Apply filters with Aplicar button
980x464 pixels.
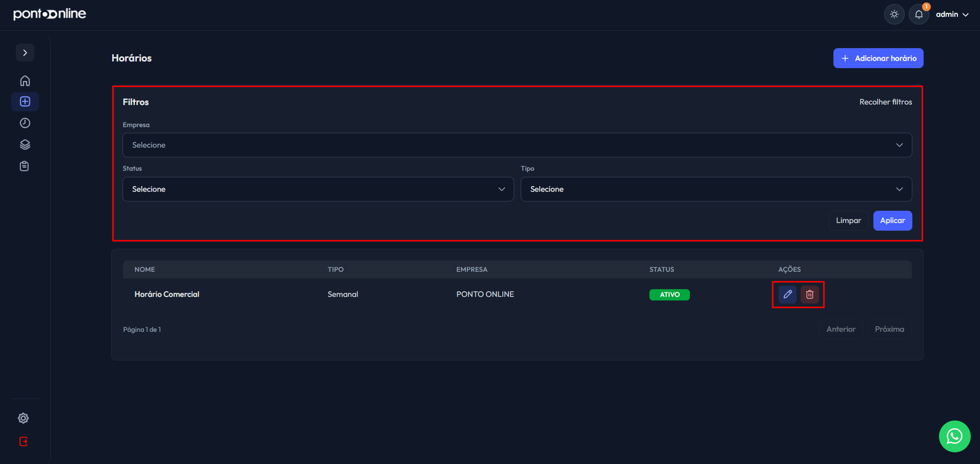[x=892, y=221]
